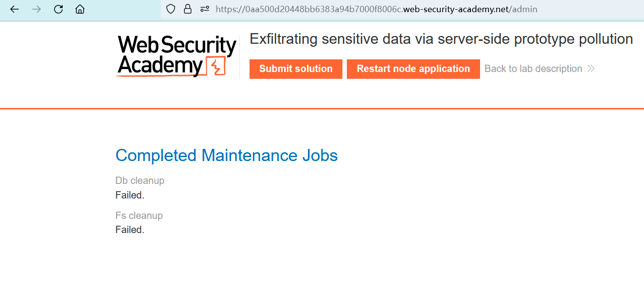Screen dimensions: 644x306
Task: Click the forward navigation arrow
Action: click(36, 9)
